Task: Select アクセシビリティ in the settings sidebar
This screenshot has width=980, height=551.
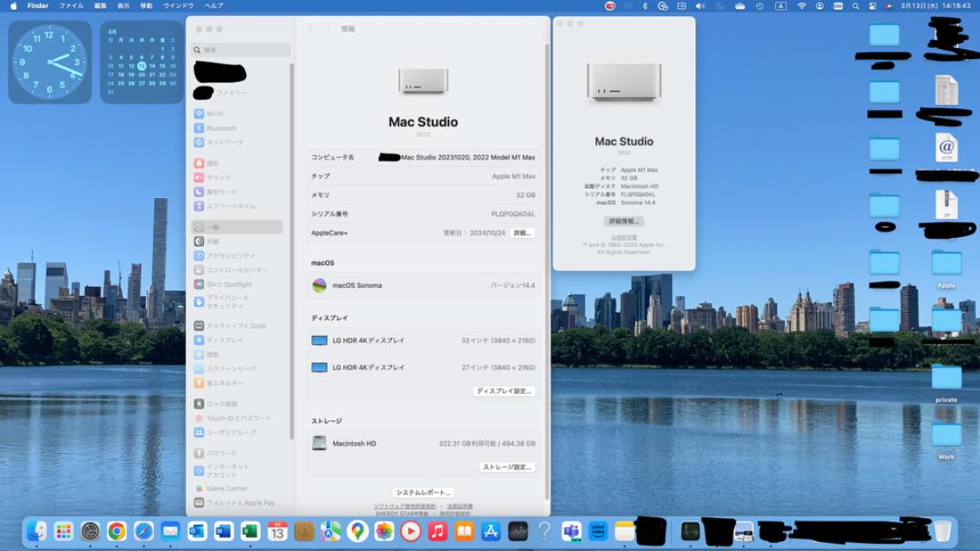Action: (224, 256)
